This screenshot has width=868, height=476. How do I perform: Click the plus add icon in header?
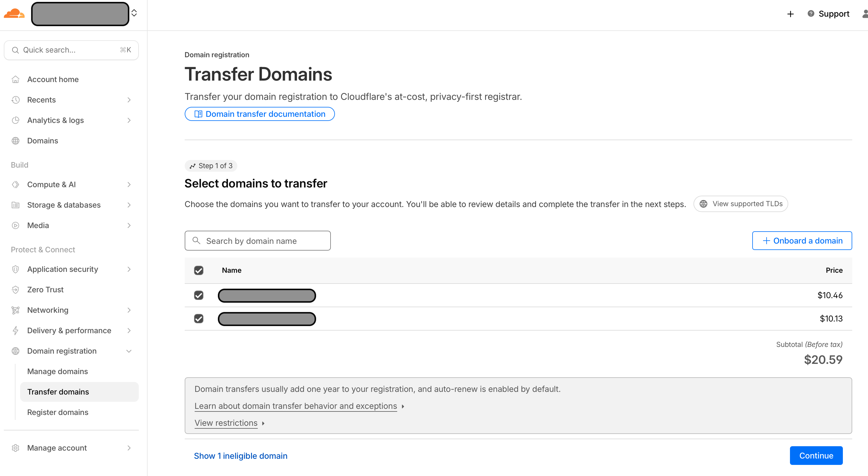point(790,14)
